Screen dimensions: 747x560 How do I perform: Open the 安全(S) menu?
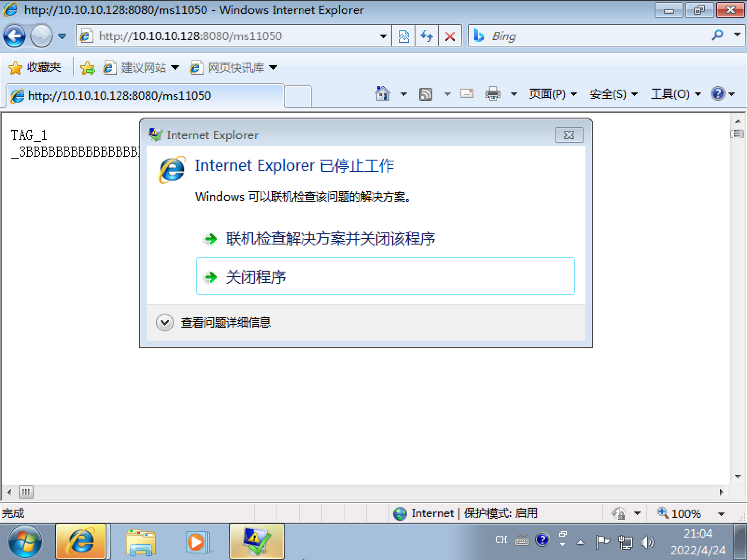pos(614,94)
